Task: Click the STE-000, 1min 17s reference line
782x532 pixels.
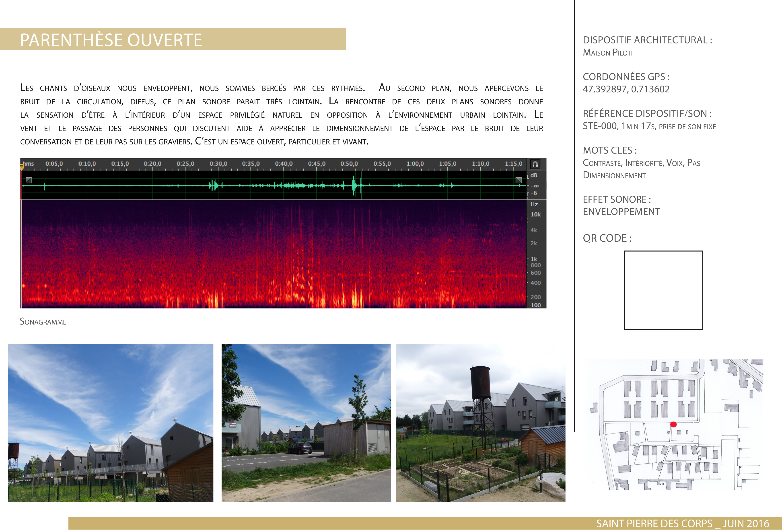Action: pos(649,126)
